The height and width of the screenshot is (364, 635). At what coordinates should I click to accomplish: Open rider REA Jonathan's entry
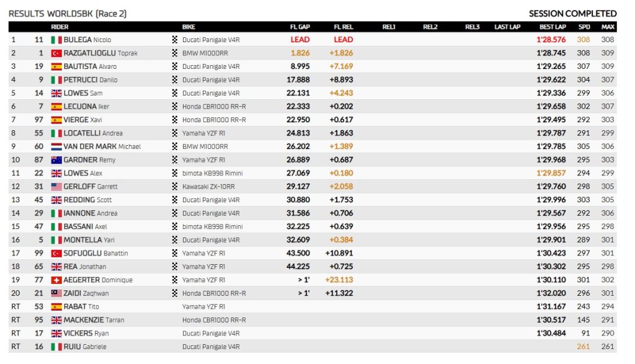(84, 267)
